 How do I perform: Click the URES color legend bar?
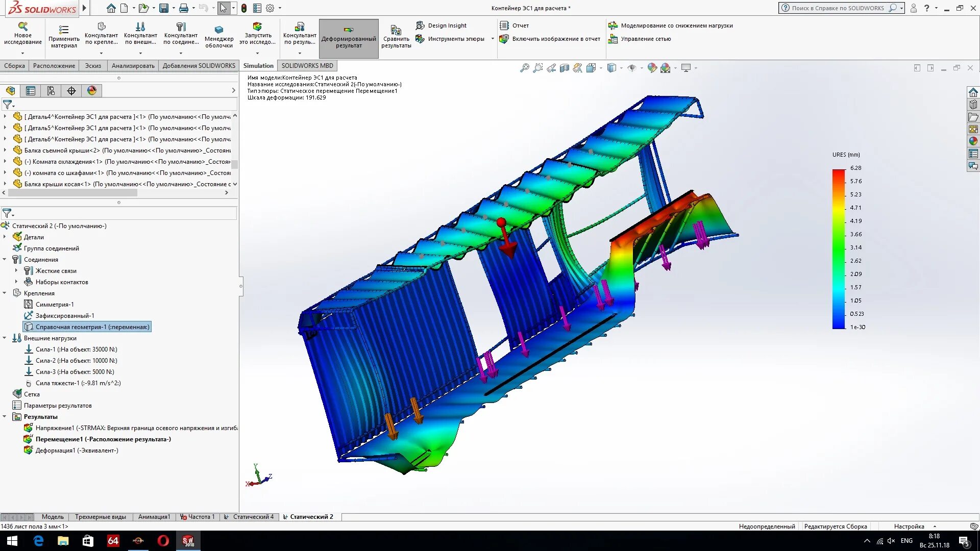point(839,249)
